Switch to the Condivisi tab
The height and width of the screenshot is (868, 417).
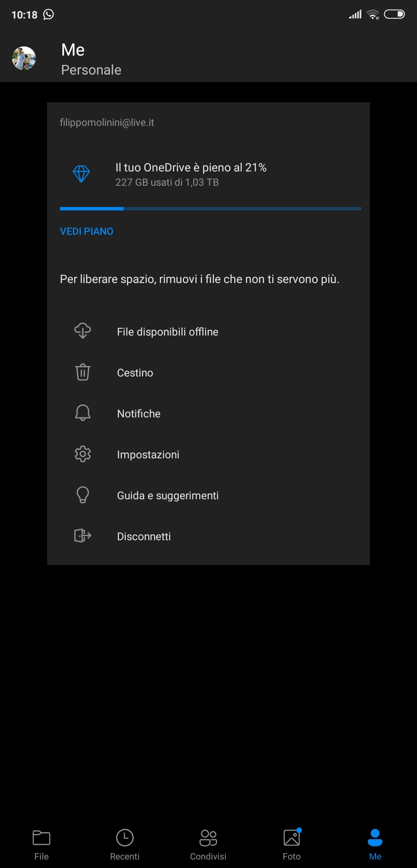208,845
